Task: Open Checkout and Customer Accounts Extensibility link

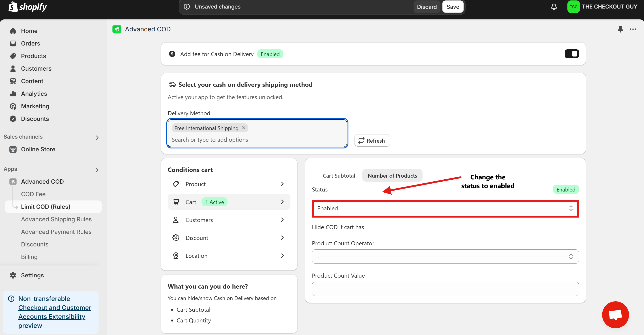Action: pyautogui.click(x=55, y=312)
